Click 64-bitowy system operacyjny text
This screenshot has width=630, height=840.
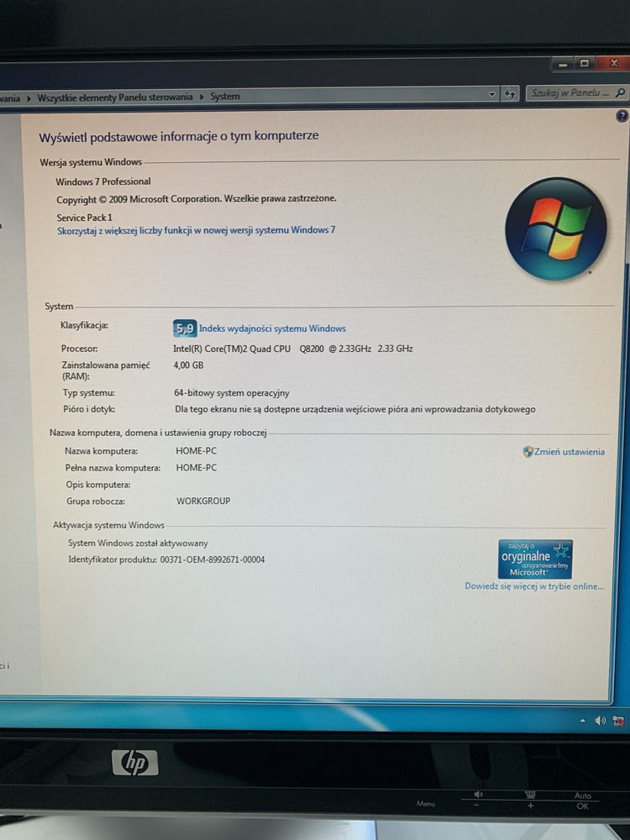[x=232, y=393]
